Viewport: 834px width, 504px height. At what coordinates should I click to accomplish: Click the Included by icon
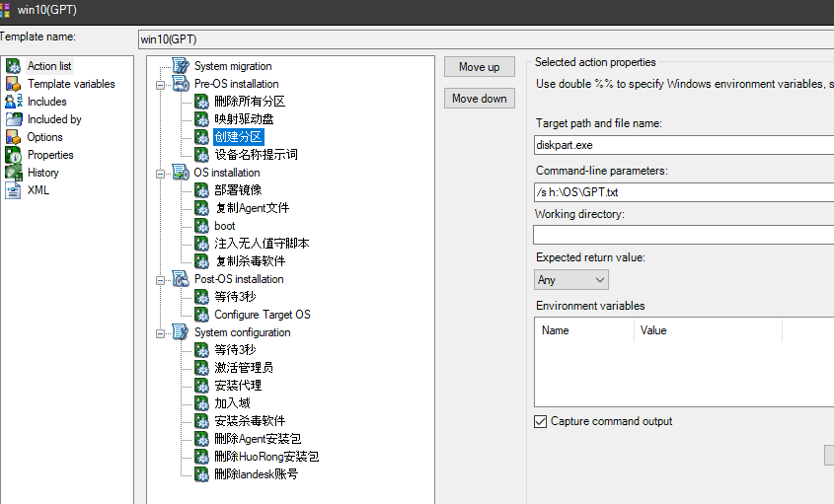pyautogui.click(x=13, y=119)
